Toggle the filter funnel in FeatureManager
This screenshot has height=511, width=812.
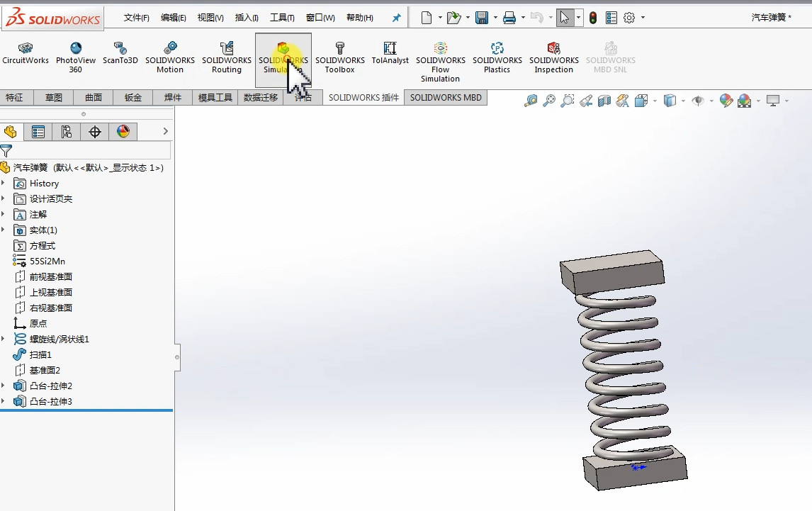coord(6,151)
